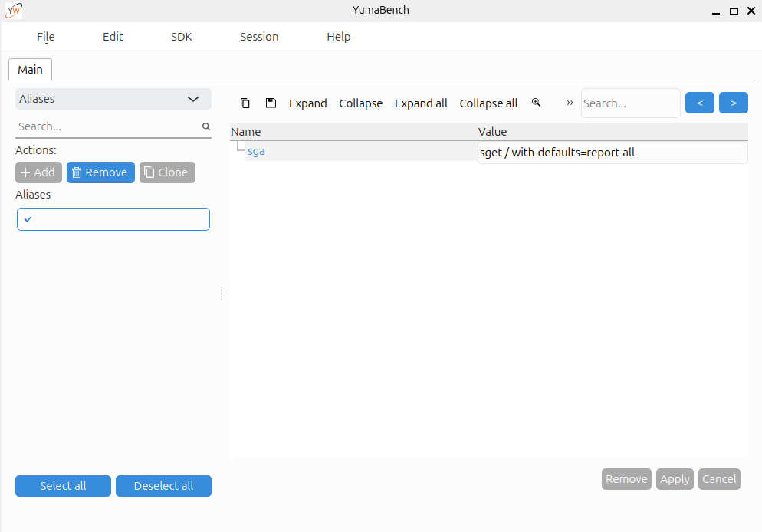Open the Help menu

click(338, 37)
